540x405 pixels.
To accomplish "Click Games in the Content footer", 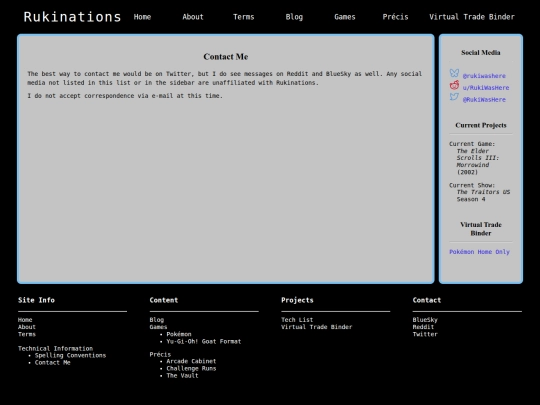I will pos(158,327).
